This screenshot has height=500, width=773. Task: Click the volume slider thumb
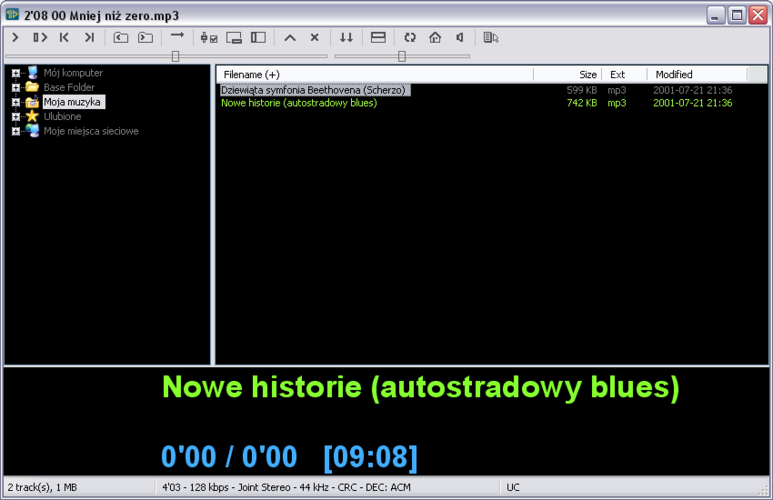tap(402, 56)
